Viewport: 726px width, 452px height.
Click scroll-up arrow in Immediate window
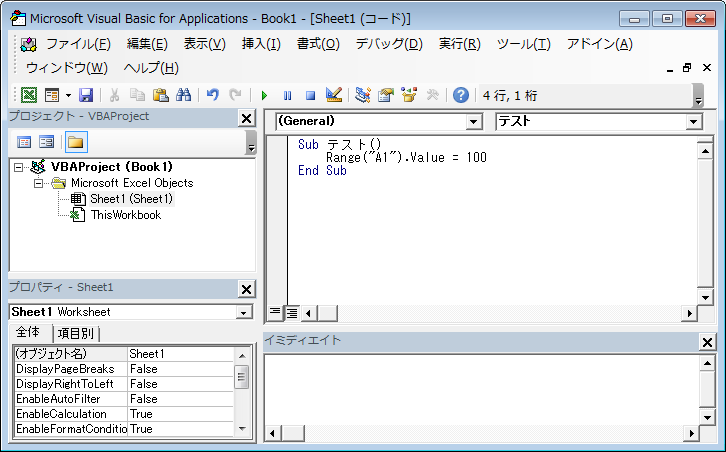coord(707,363)
